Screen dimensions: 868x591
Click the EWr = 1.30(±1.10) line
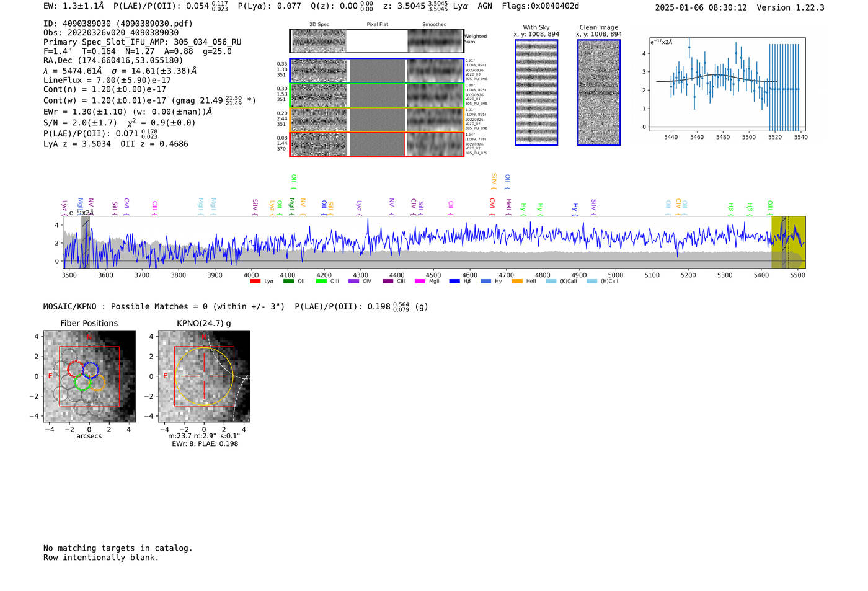click(128, 112)
